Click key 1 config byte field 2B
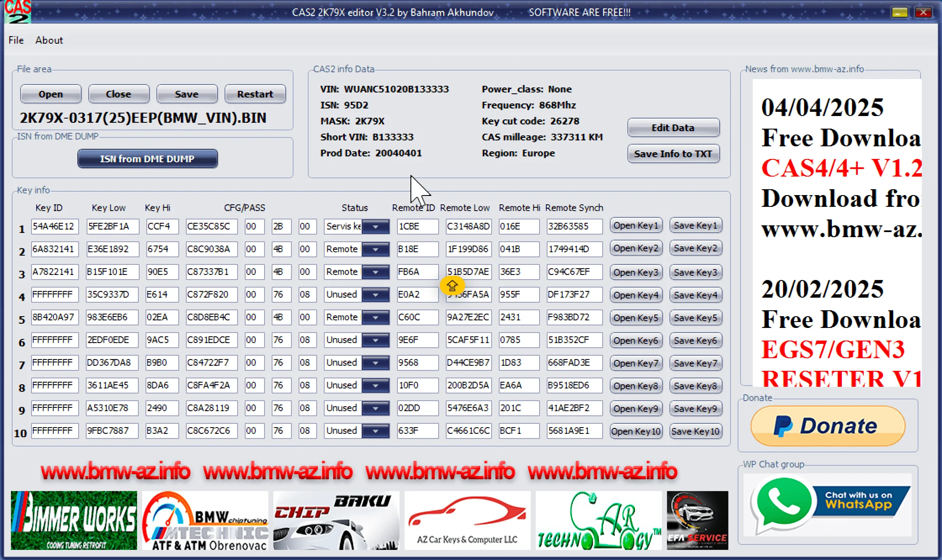This screenshot has height=560, width=942. click(x=281, y=227)
